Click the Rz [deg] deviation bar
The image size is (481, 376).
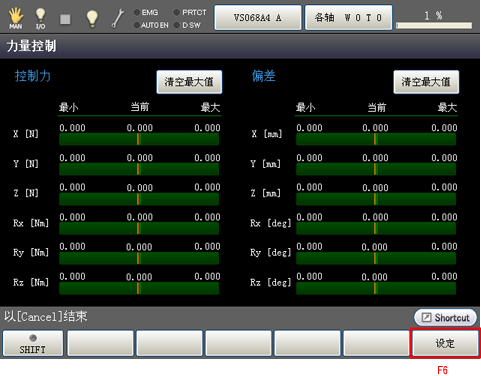point(376,288)
